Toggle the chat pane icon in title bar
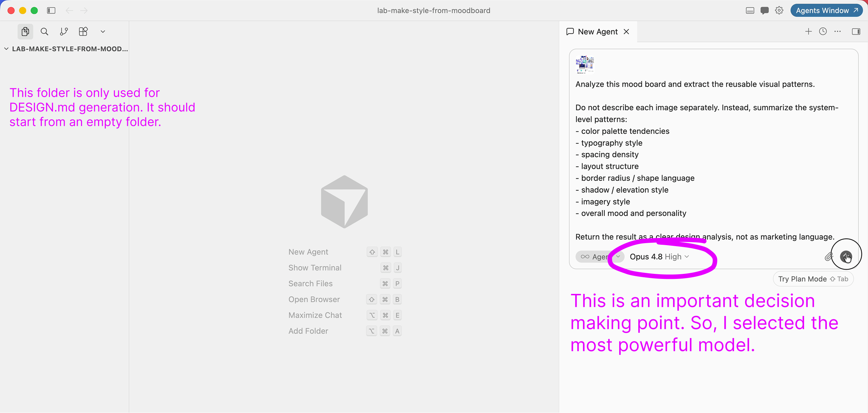This screenshot has width=868, height=413. (x=765, y=10)
